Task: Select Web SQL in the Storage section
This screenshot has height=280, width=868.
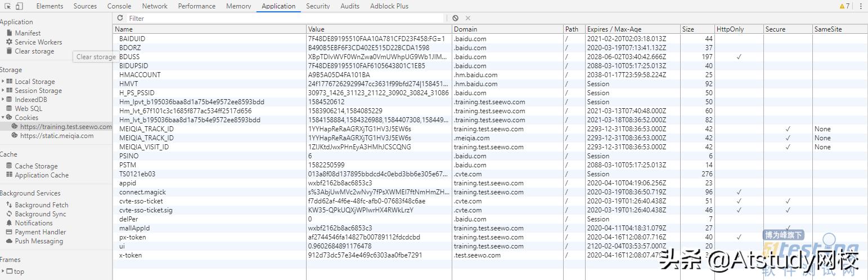Action: pyautogui.click(x=28, y=109)
